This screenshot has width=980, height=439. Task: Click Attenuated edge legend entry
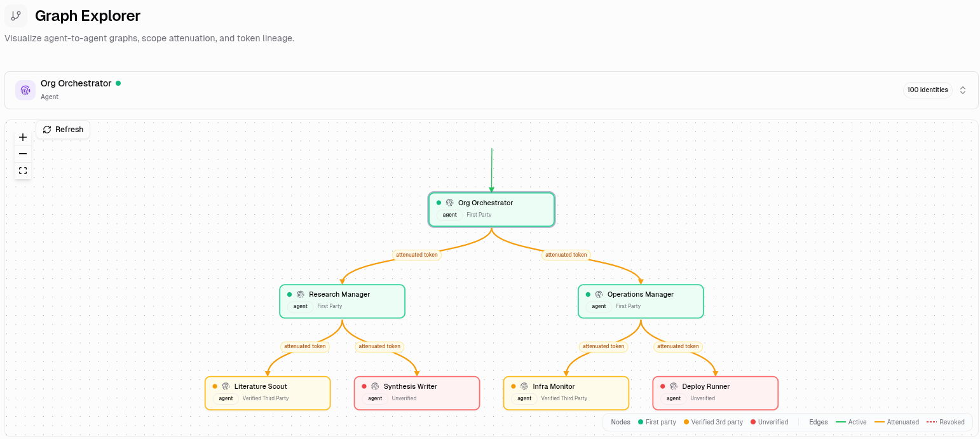[897, 422]
